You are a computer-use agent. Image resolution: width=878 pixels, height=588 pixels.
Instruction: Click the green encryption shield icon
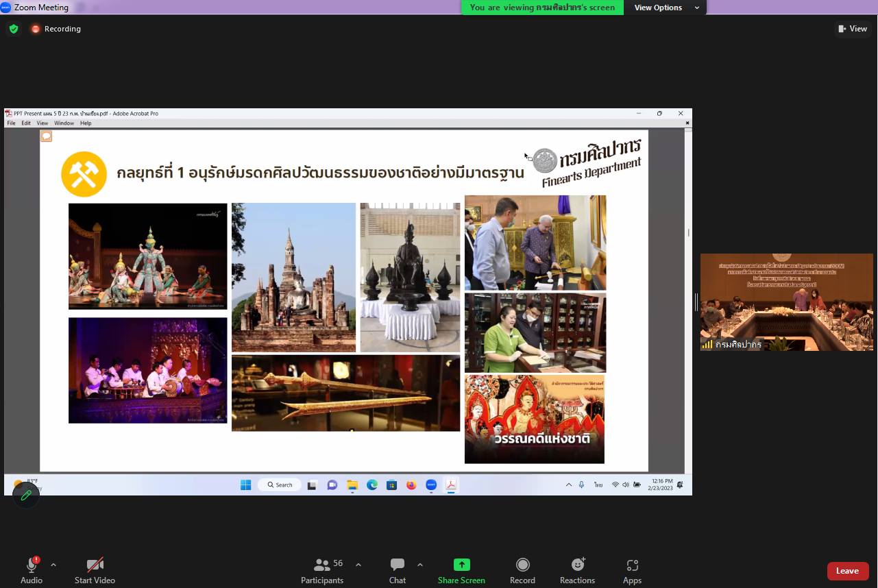click(14, 29)
